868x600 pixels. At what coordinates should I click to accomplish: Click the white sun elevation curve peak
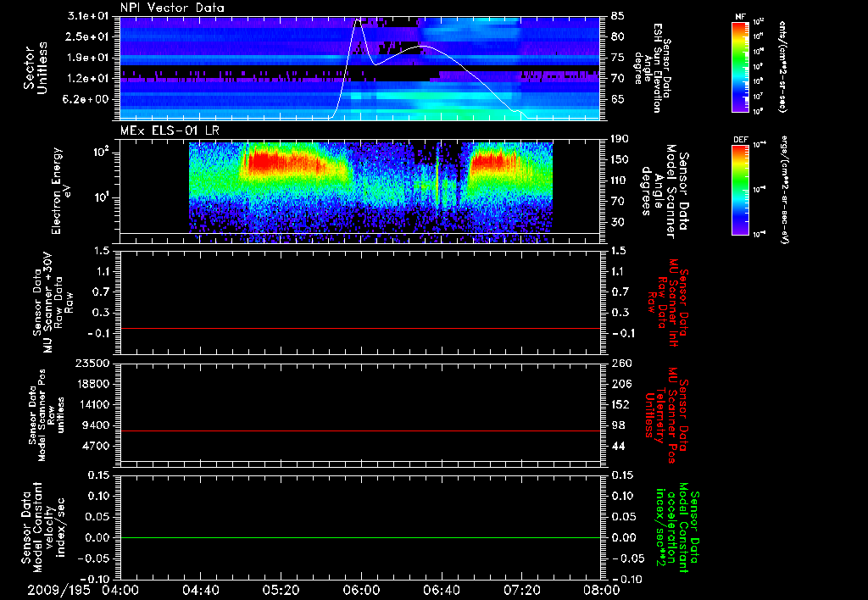357,19
